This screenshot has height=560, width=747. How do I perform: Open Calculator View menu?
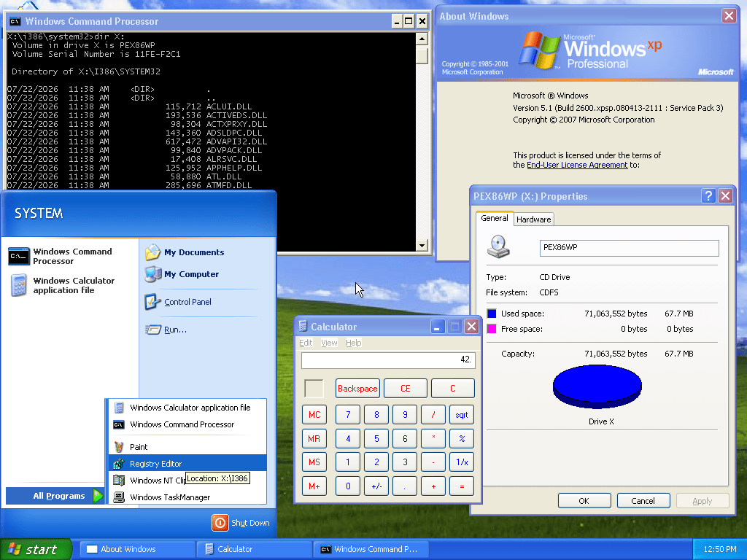coord(329,343)
